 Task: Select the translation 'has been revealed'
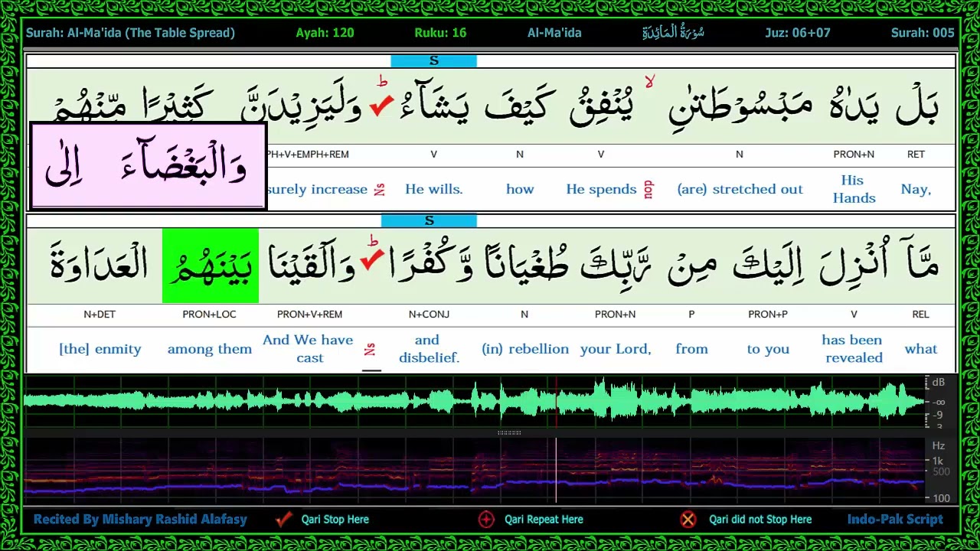[x=854, y=349]
